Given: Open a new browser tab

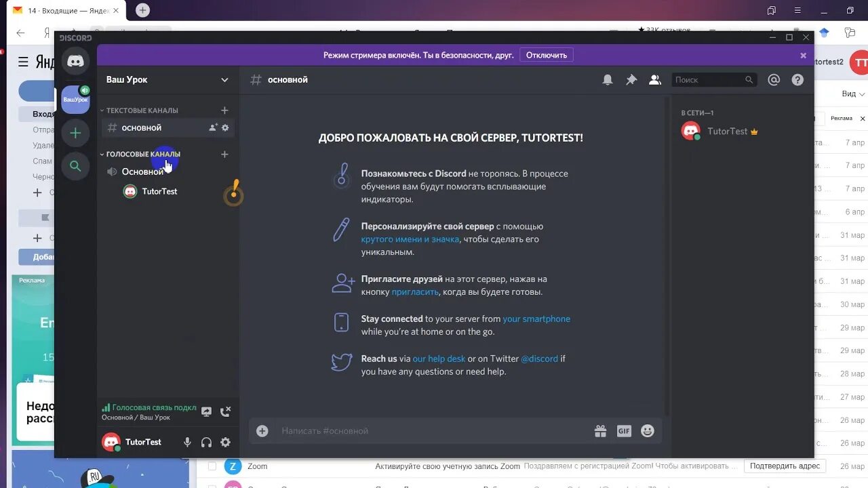Looking at the screenshot, I should 142,10.
